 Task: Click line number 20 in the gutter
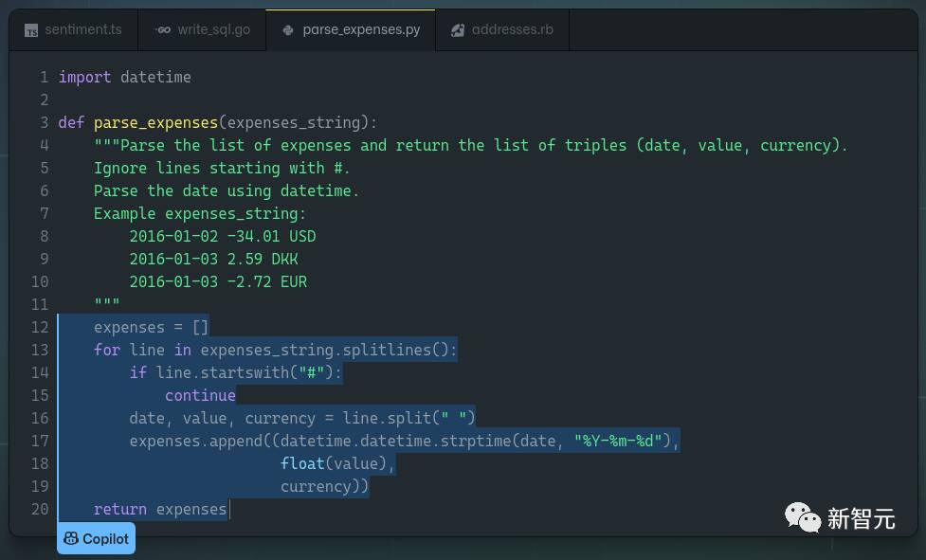point(40,509)
